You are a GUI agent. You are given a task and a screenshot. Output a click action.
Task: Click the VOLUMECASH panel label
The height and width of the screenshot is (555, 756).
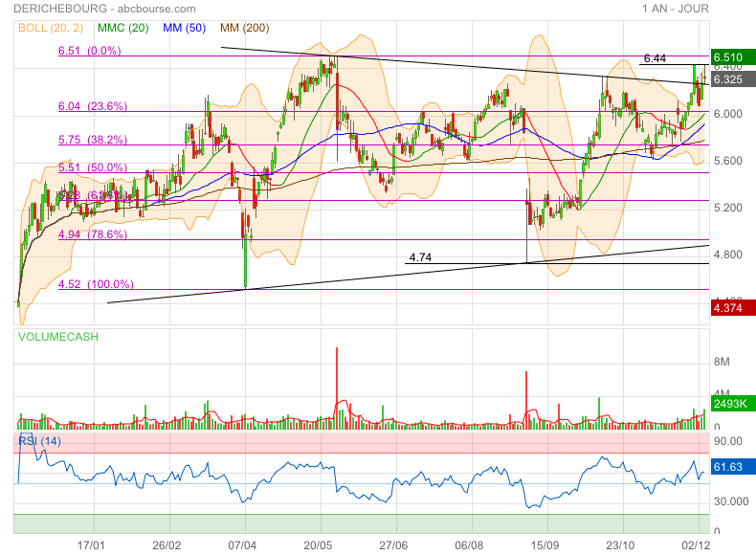(x=57, y=337)
